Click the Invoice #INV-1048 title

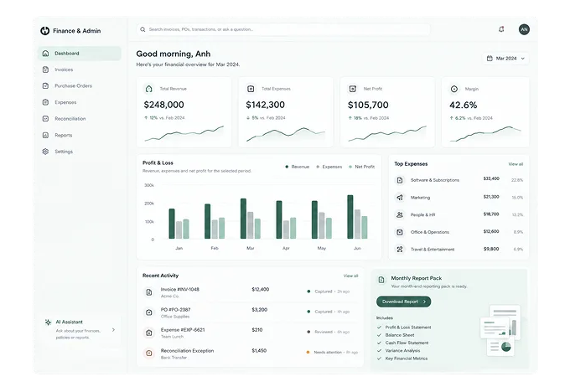pos(180,290)
